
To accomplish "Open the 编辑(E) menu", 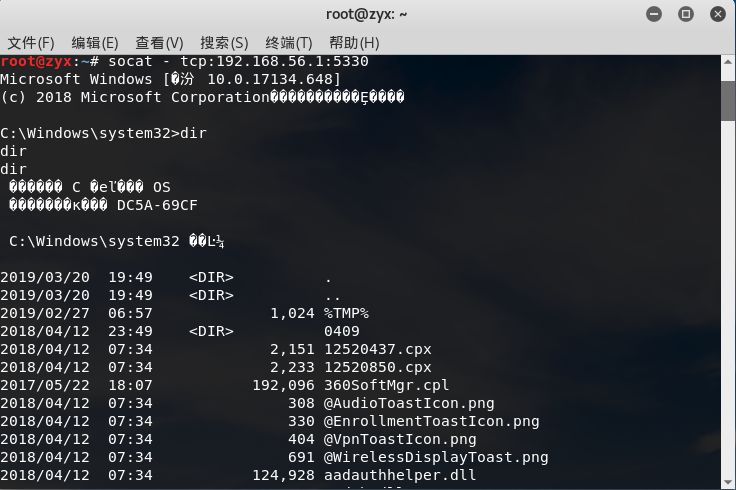I will point(95,43).
